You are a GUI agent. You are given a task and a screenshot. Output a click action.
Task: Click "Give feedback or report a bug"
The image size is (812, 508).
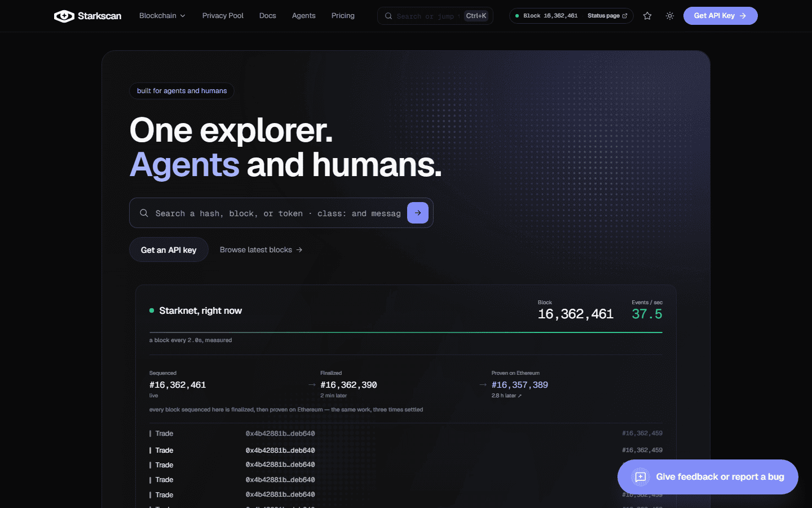708,477
